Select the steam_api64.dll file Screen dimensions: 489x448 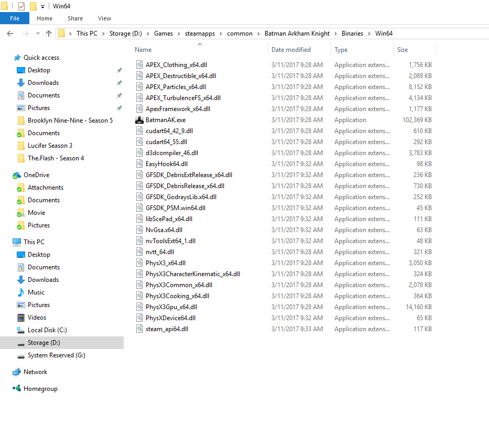pyautogui.click(x=167, y=329)
